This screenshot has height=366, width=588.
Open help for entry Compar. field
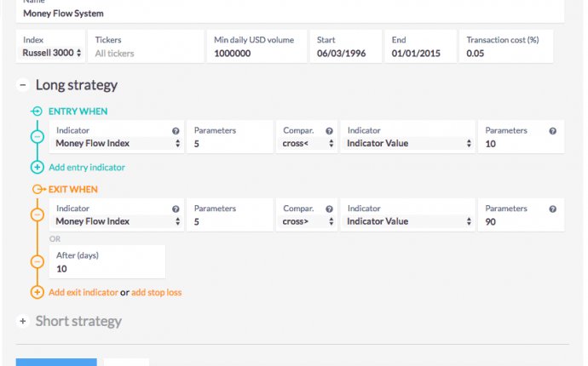[329, 131]
